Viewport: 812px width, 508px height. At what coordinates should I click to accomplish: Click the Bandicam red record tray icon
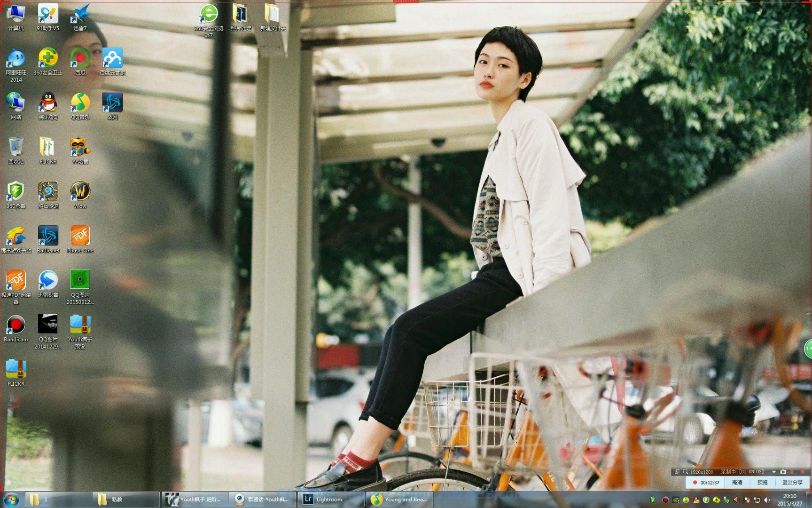[665, 500]
